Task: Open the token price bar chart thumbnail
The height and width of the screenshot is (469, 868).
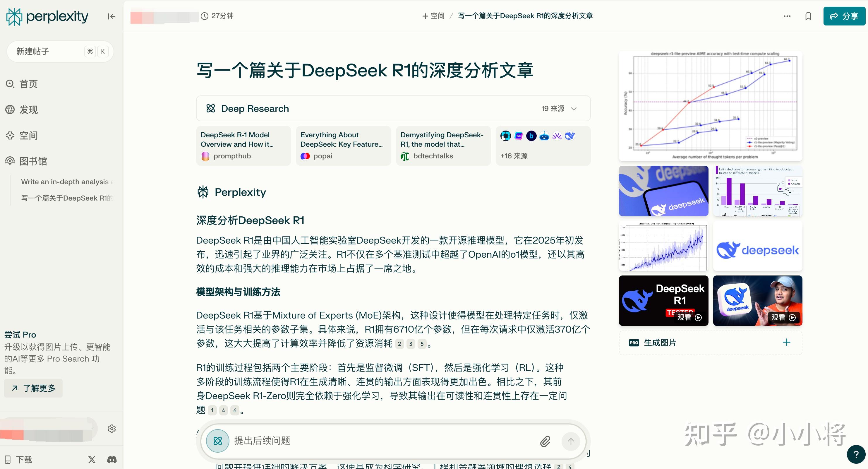Action: 757,191
